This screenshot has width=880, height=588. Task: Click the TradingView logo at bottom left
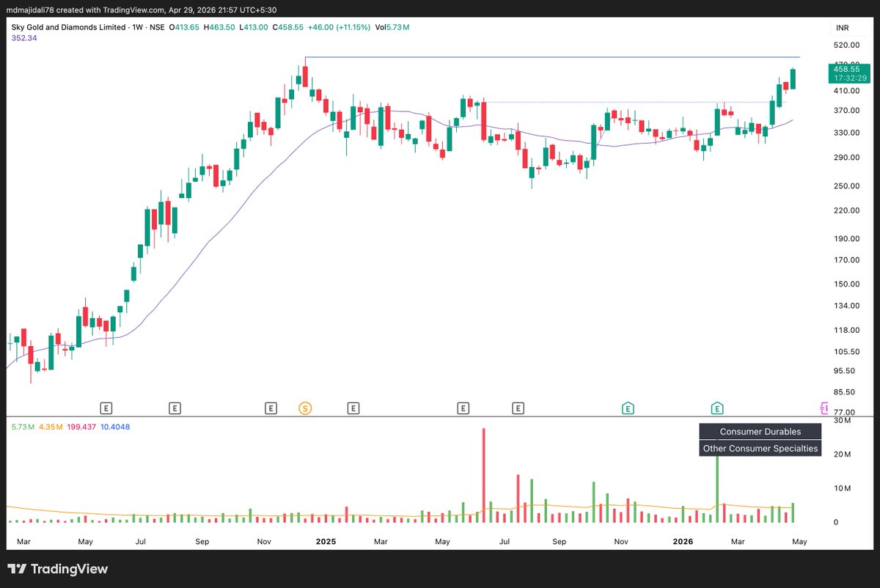[x=58, y=569]
